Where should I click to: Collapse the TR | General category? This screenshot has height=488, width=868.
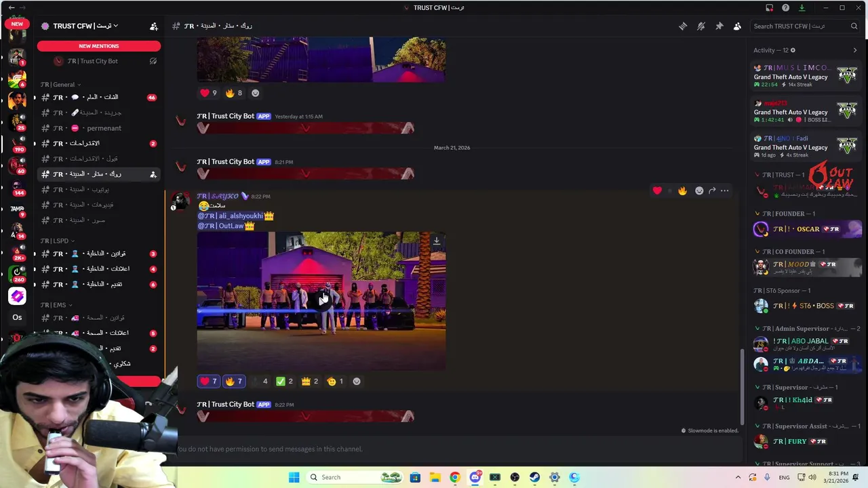(60, 85)
